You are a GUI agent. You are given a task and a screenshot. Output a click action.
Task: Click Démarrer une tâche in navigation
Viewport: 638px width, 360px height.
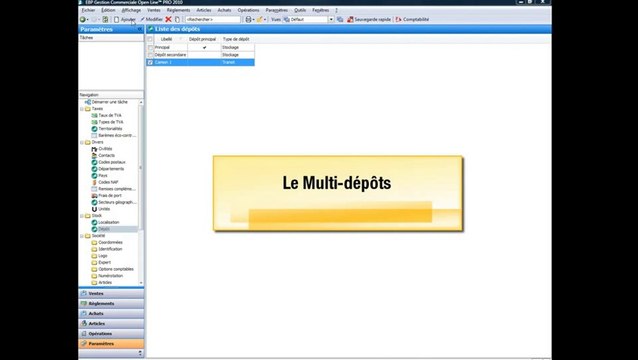click(106, 102)
